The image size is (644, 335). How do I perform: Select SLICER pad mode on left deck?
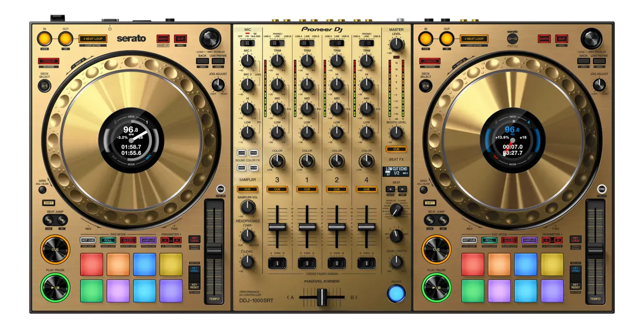click(128, 240)
